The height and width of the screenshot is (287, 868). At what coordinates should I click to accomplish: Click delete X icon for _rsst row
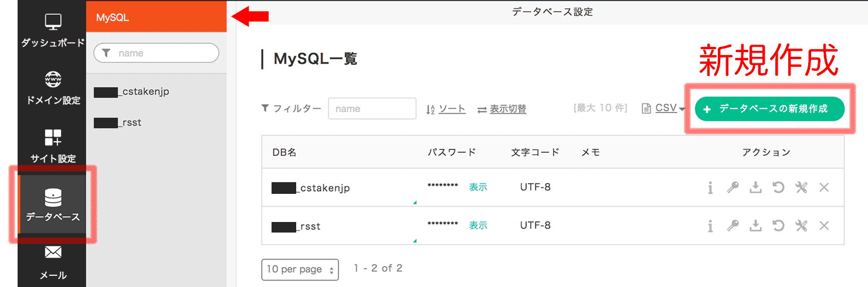tap(824, 225)
